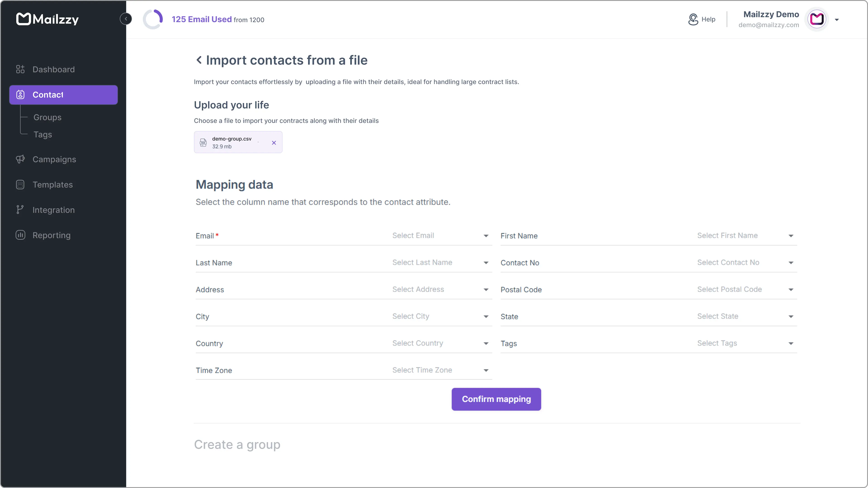The width and height of the screenshot is (868, 488).
Task: Go back using the title chevron
Action: tap(199, 60)
